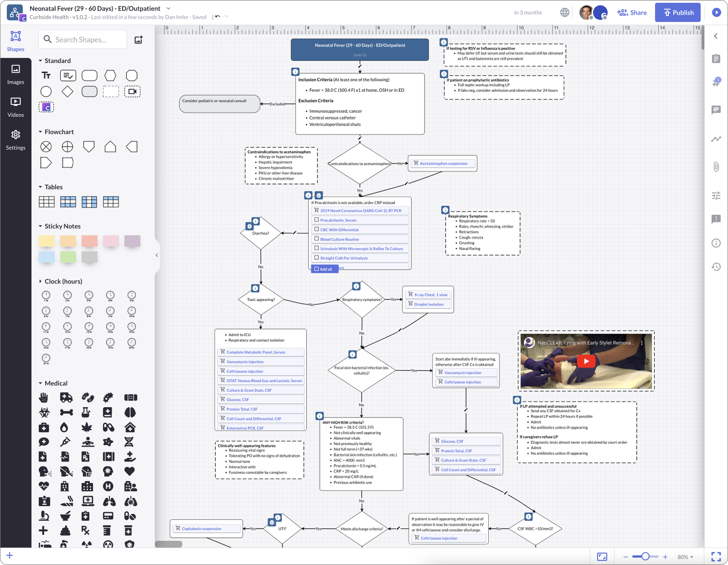
Task: Open version history clock icon
Action: click(x=716, y=266)
